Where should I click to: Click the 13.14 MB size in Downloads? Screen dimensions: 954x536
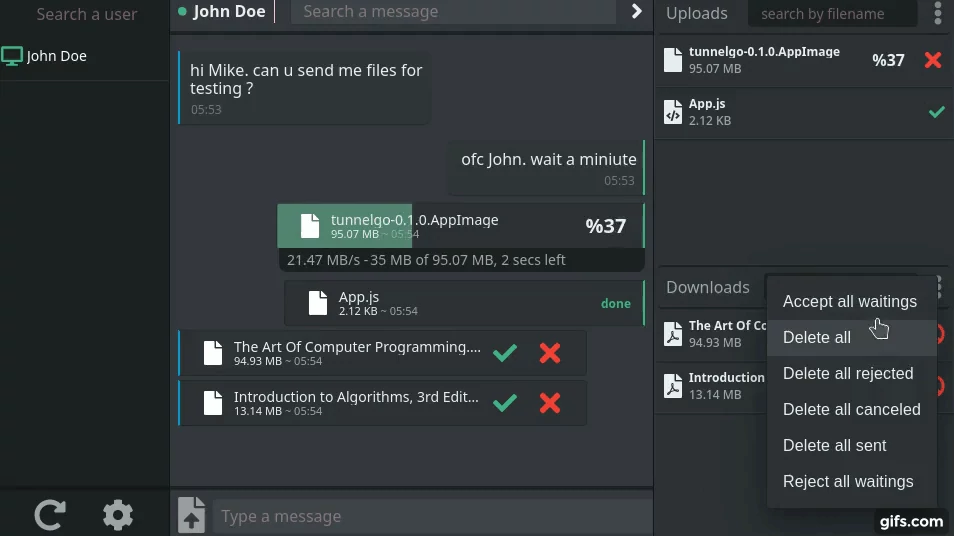[715, 394]
